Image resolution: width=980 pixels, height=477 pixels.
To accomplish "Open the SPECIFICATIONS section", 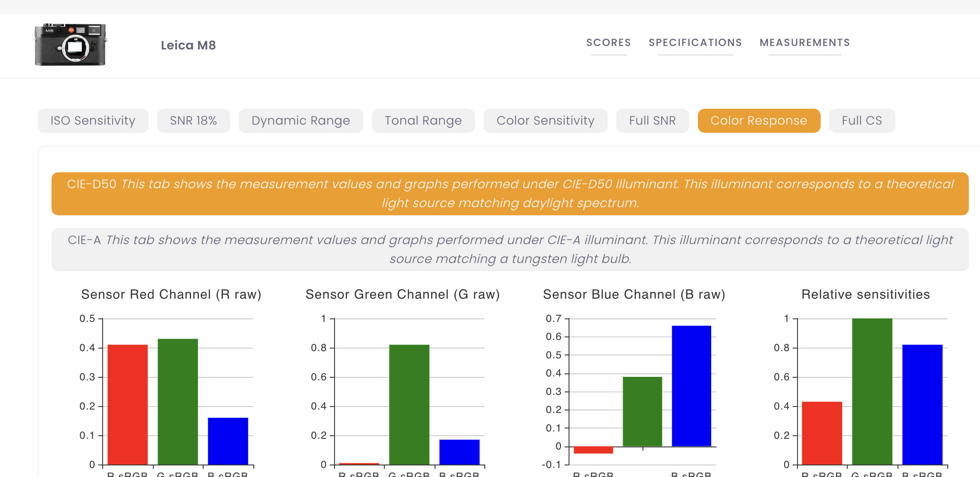I will [x=695, y=43].
